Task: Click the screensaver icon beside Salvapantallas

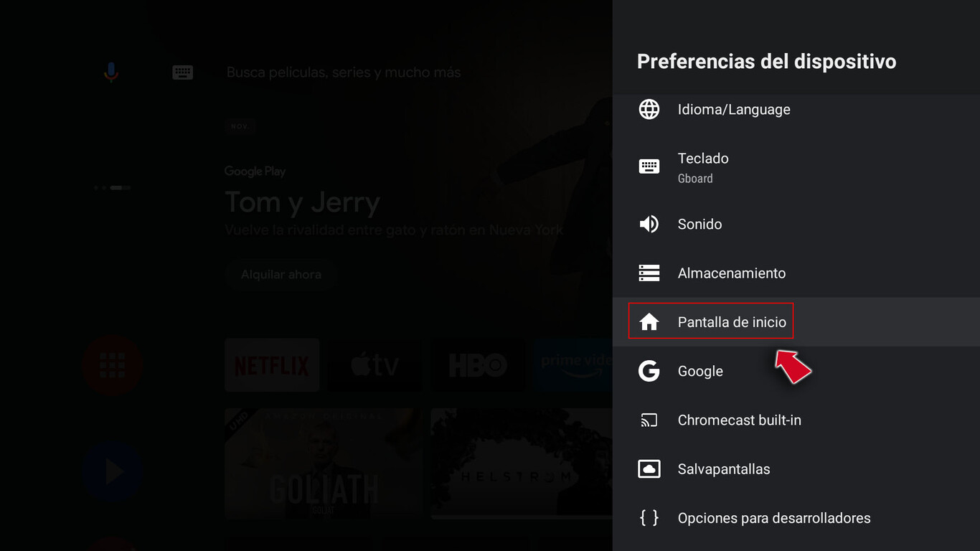Action: (x=649, y=469)
